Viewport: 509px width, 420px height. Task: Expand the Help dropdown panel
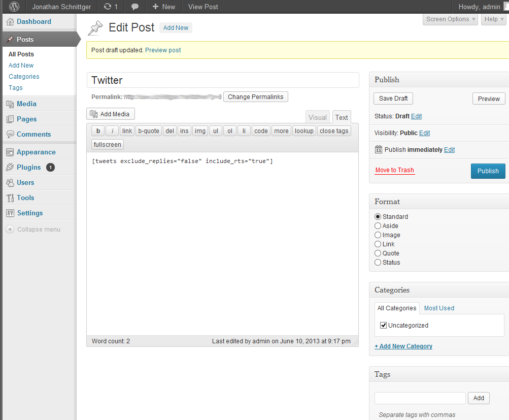[494, 19]
